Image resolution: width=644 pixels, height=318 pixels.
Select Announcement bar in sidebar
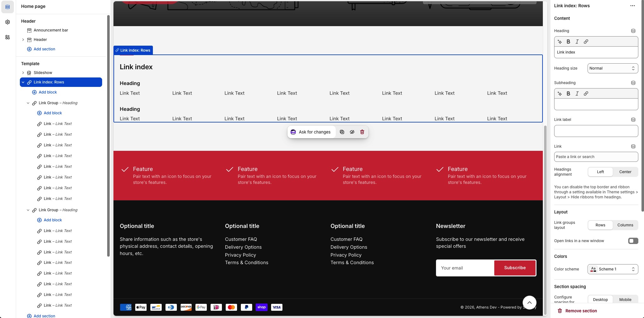coord(50,30)
